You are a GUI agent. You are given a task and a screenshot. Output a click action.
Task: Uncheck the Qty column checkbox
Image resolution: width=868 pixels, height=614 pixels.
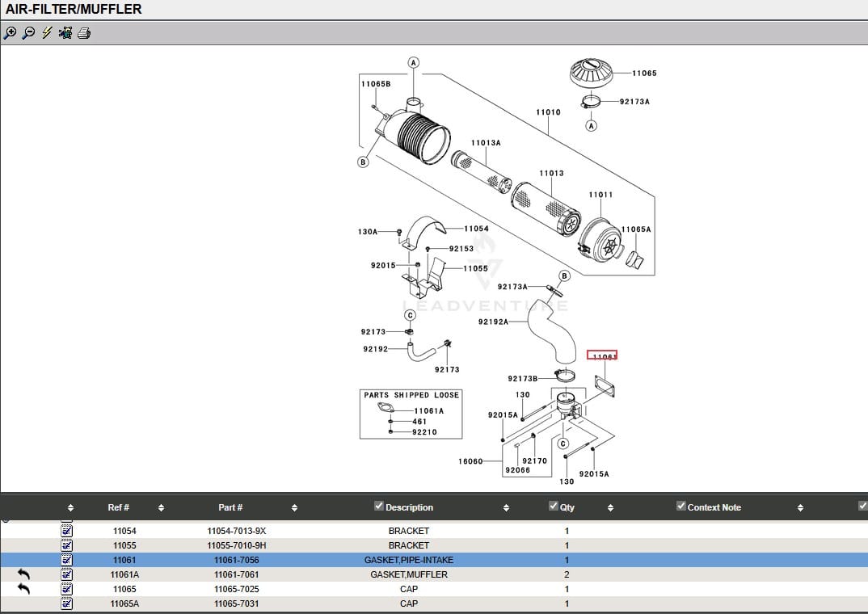click(x=553, y=507)
